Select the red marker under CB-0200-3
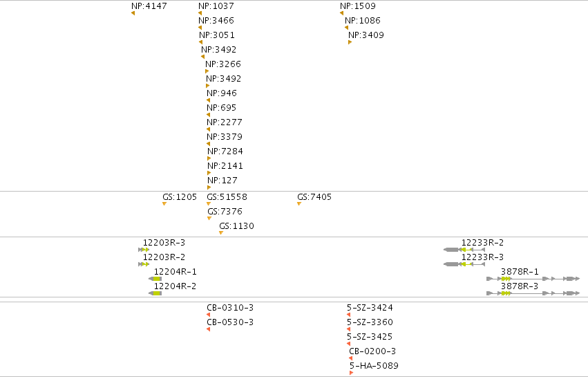 [x=350, y=358]
